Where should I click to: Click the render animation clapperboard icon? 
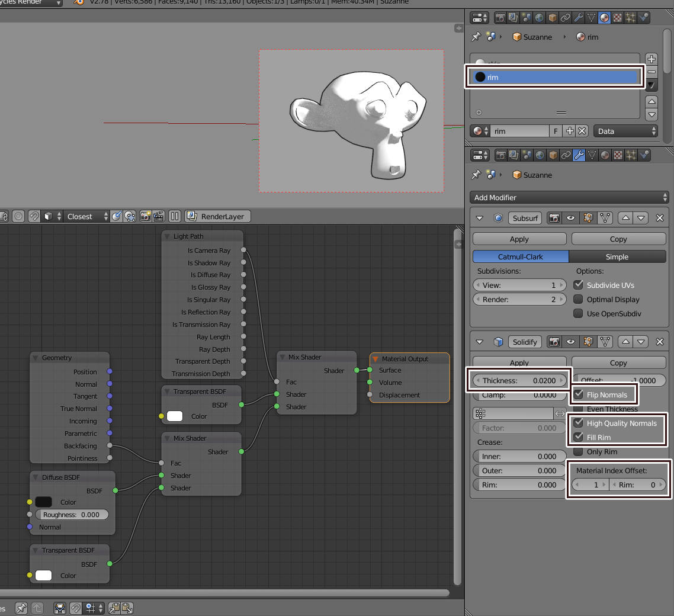tap(158, 216)
